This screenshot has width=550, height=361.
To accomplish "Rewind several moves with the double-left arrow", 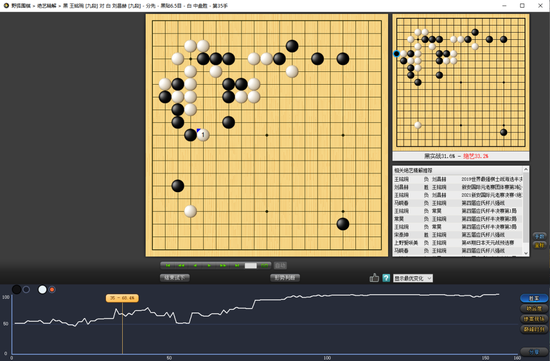I will pos(181,266).
